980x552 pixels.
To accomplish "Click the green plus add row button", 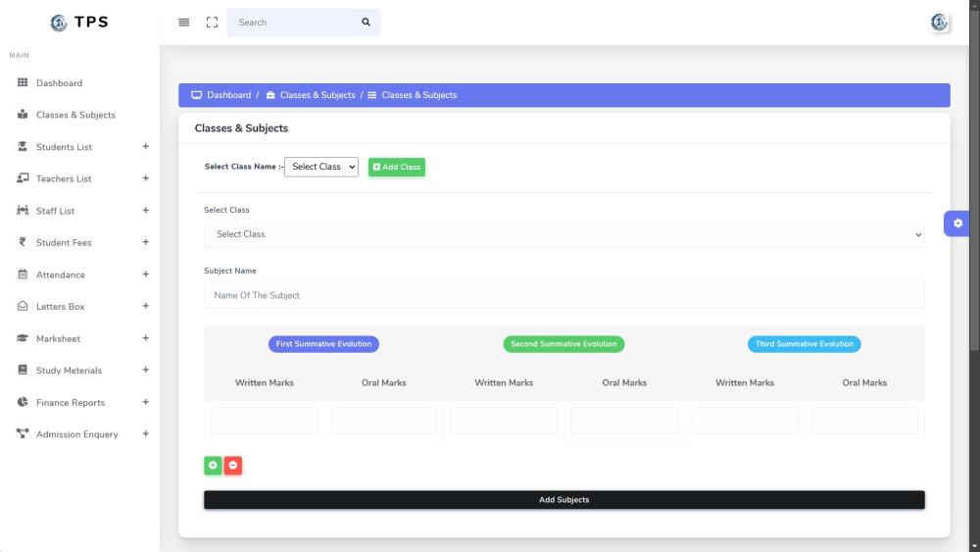I will [213, 465].
